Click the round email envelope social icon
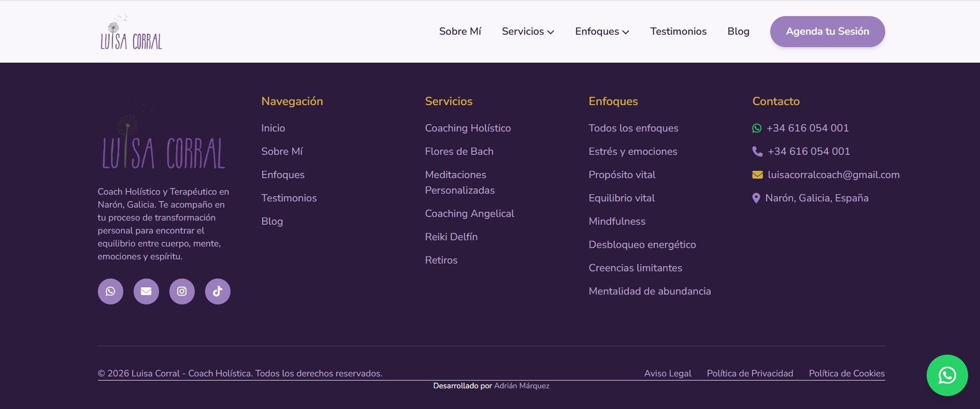Image resolution: width=980 pixels, height=409 pixels. click(146, 291)
